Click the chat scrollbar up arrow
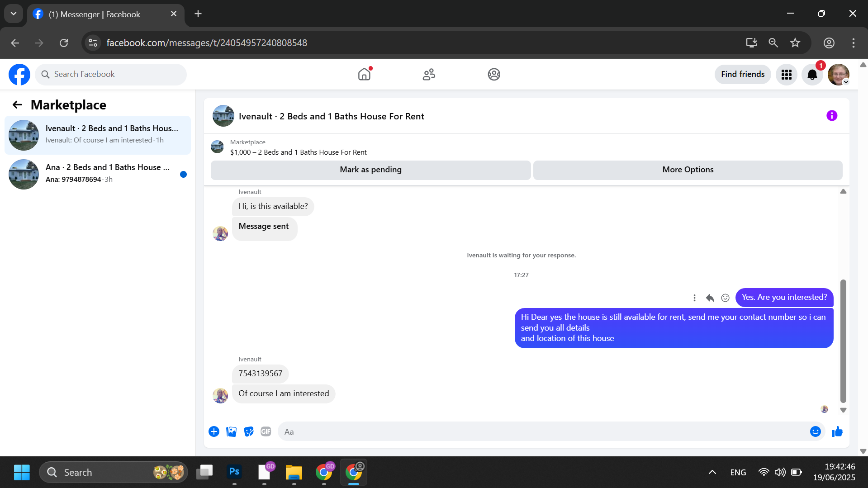The height and width of the screenshot is (488, 868). (843, 192)
